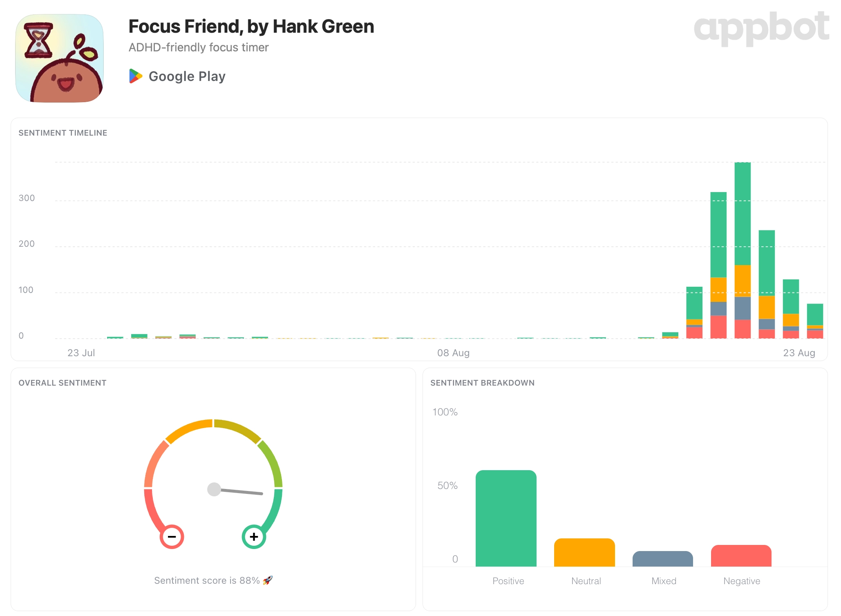Click the '23 Aug' axis label
Screen dimensions: 841x616
tap(799, 353)
